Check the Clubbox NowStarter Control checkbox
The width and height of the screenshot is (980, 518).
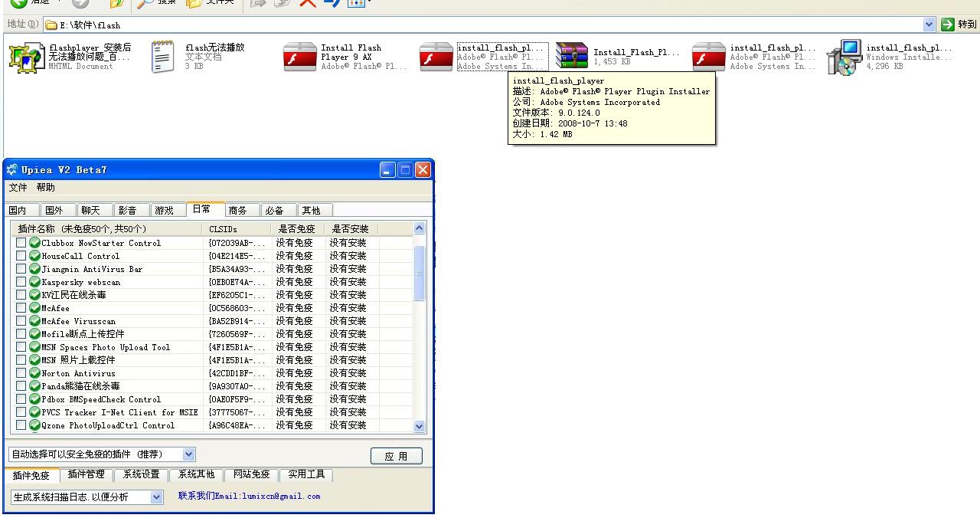[21, 243]
